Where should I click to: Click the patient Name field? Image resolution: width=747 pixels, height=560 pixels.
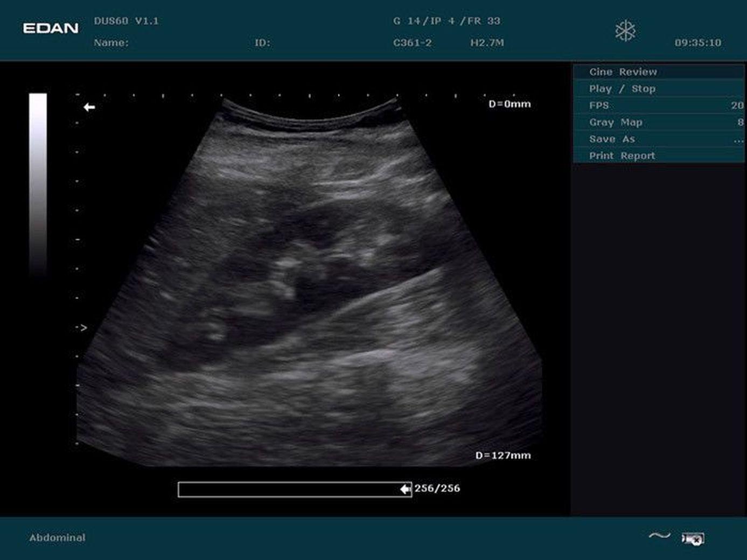pyautogui.click(x=111, y=43)
